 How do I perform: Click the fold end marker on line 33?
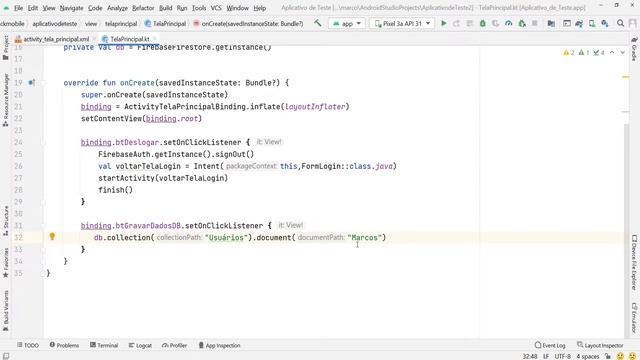(x=42, y=249)
